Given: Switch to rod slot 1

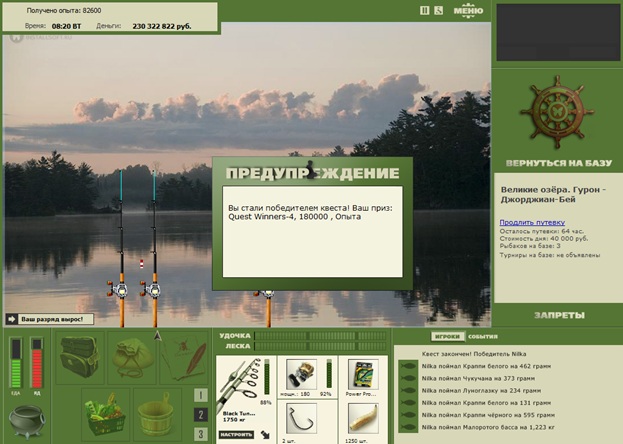Looking at the screenshot, I should tap(201, 395).
